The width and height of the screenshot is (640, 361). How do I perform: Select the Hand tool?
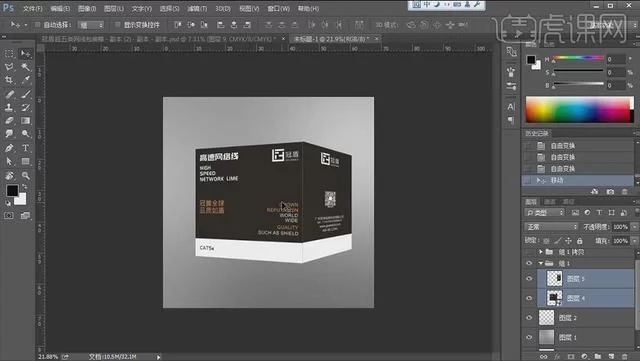(x=9, y=176)
